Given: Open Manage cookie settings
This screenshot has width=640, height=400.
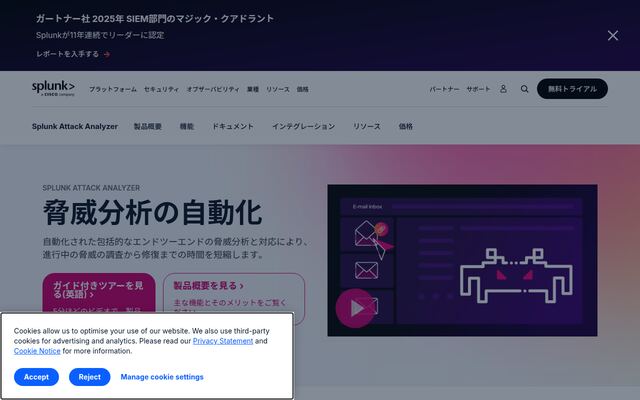Looking at the screenshot, I should coord(162,377).
